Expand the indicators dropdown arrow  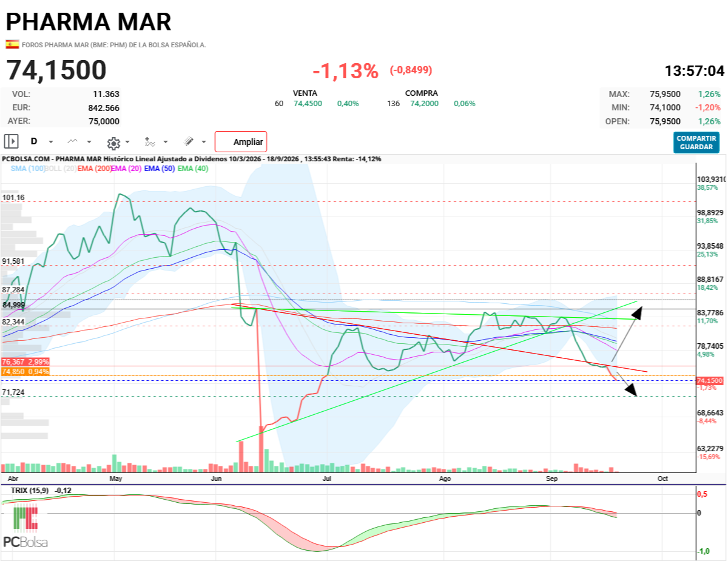(166, 142)
